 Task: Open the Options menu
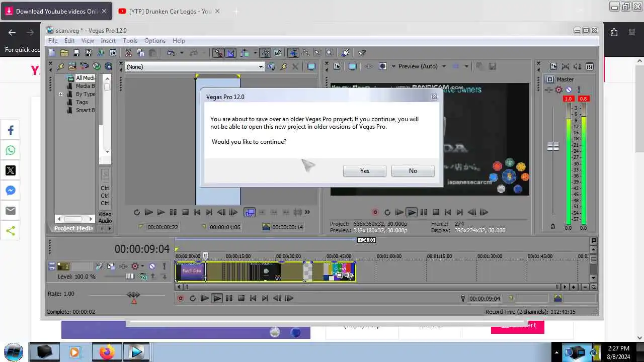[155, 41]
